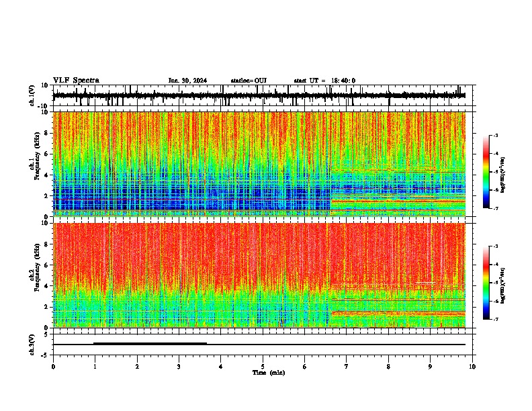Viewport: 532px width, 411px height.
Task: Click the ch.1 colorbar log(PSD) unit label
Action: (503, 175)
